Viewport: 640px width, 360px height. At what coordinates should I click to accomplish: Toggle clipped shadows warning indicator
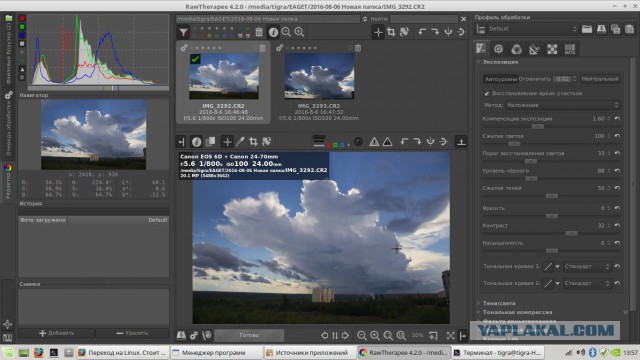coord(374,142)
